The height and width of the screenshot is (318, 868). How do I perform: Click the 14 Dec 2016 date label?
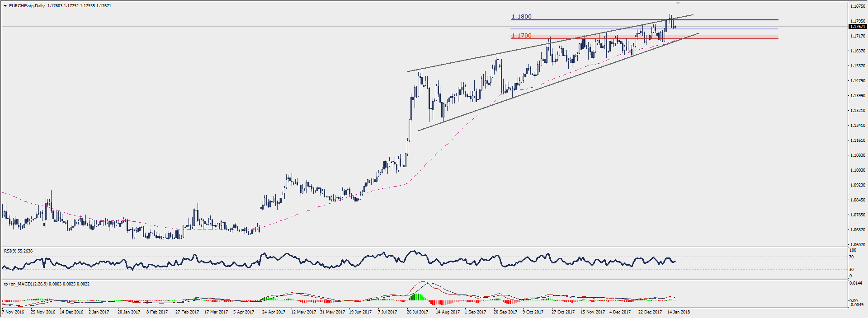point(72,312)
